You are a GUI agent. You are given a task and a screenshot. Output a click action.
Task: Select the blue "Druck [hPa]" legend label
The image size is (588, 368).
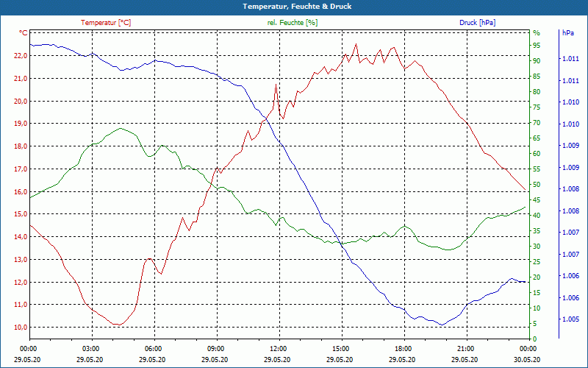click(x=477, y=23)
